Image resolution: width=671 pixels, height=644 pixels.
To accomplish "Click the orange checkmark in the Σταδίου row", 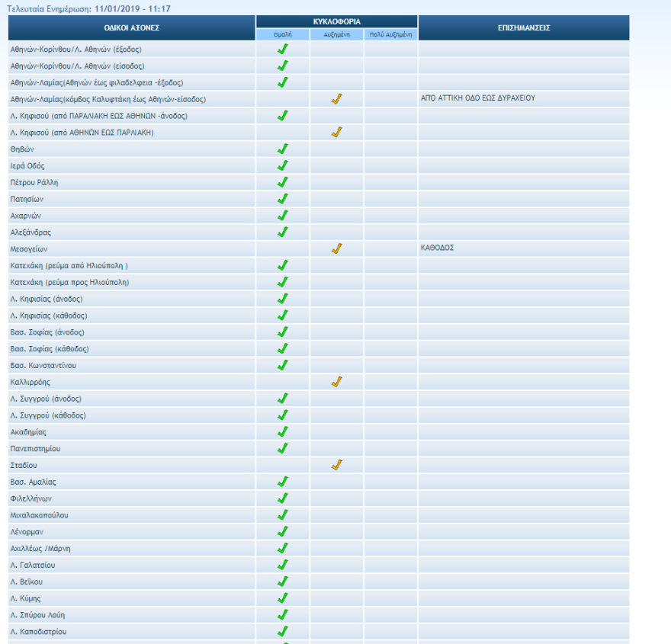I will (336, 465).
